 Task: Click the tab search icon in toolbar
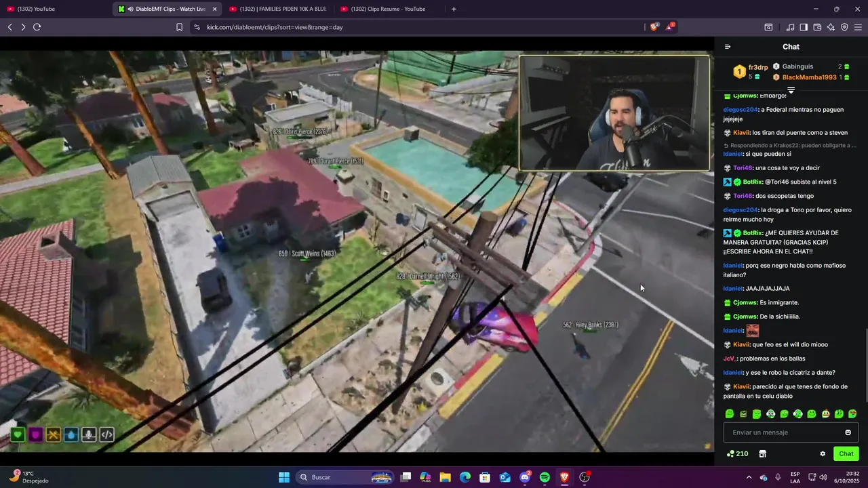point(768,27)
